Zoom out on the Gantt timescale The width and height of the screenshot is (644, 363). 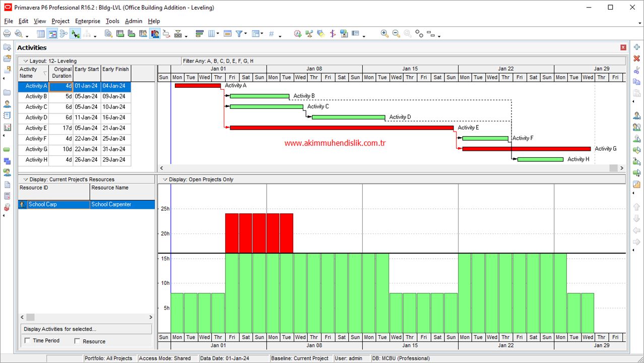(x=396, y=34)
